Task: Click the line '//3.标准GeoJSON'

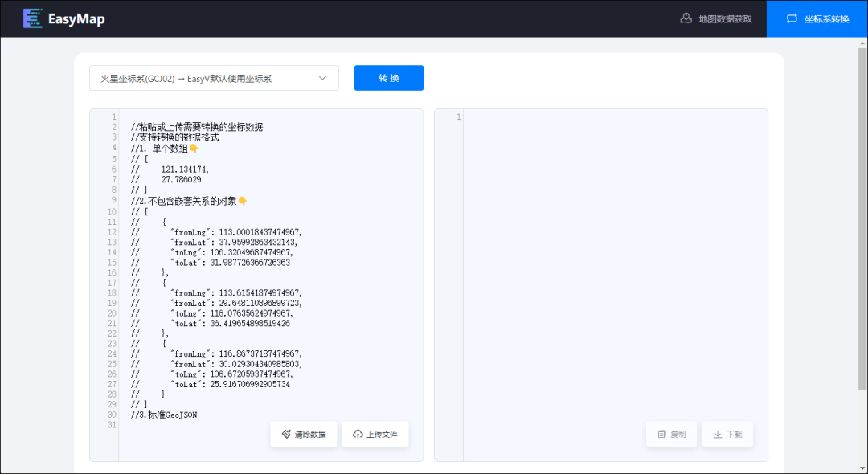Action: [164, 415]
